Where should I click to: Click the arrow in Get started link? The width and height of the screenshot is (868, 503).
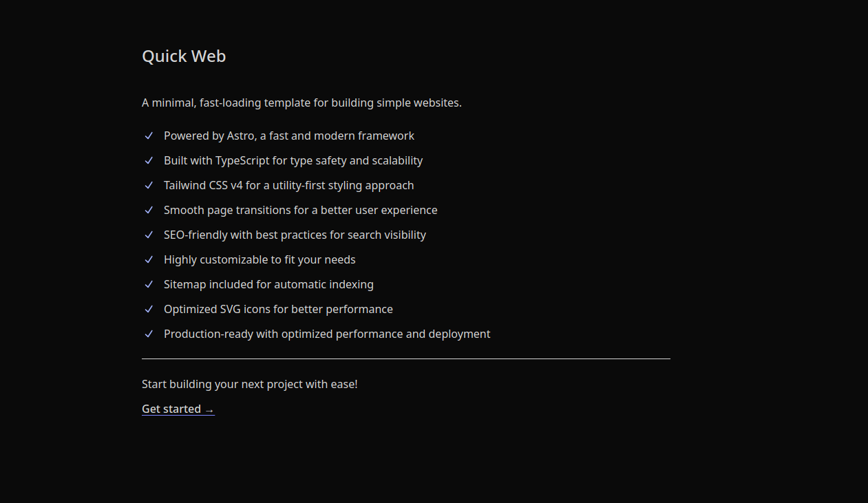tap(210, 410)
